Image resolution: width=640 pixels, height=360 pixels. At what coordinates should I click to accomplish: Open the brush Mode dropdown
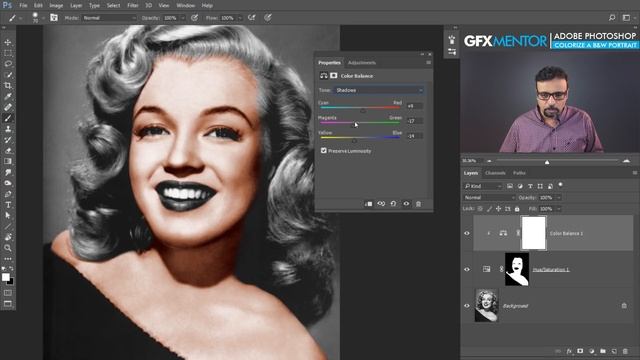coord(109,18)
